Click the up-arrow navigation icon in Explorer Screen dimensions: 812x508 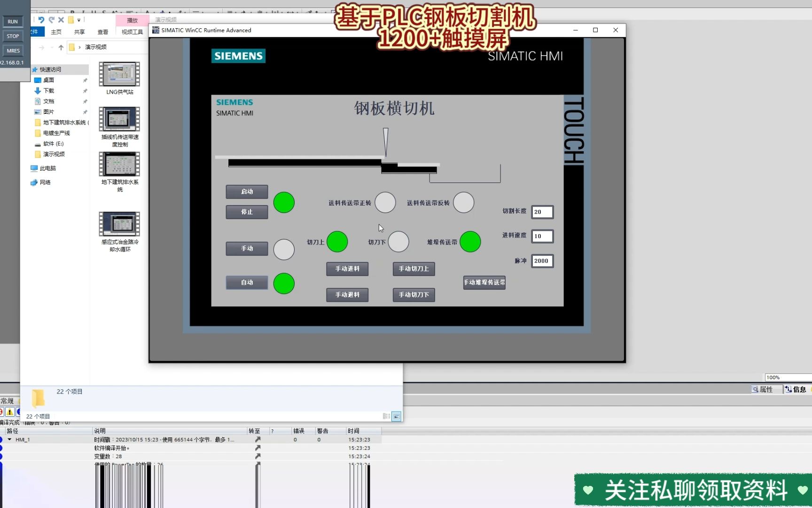61,48
